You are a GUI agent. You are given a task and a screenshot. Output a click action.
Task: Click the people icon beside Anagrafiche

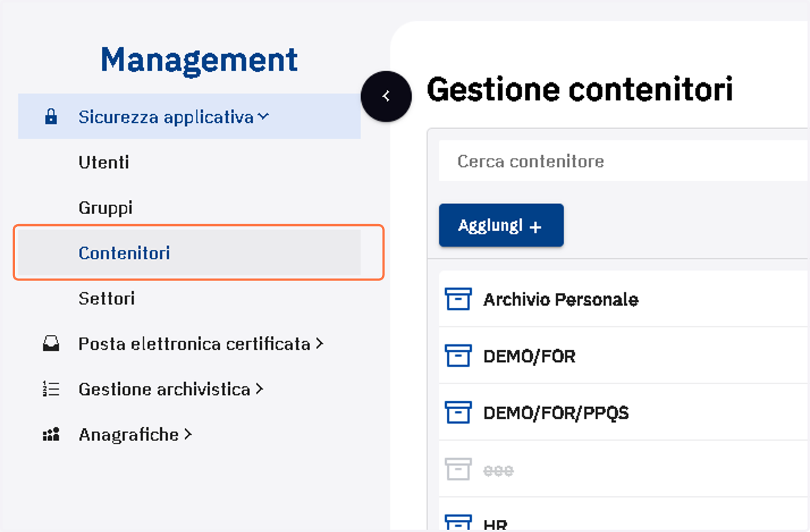click(51, 435)
